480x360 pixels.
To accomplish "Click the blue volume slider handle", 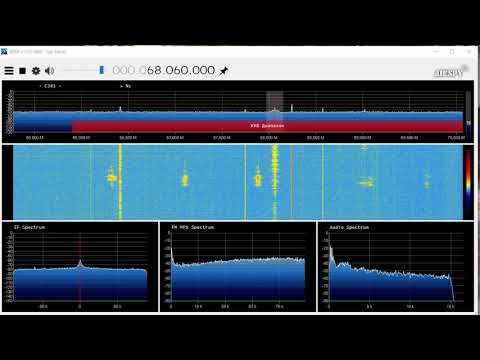I will 102,70.
